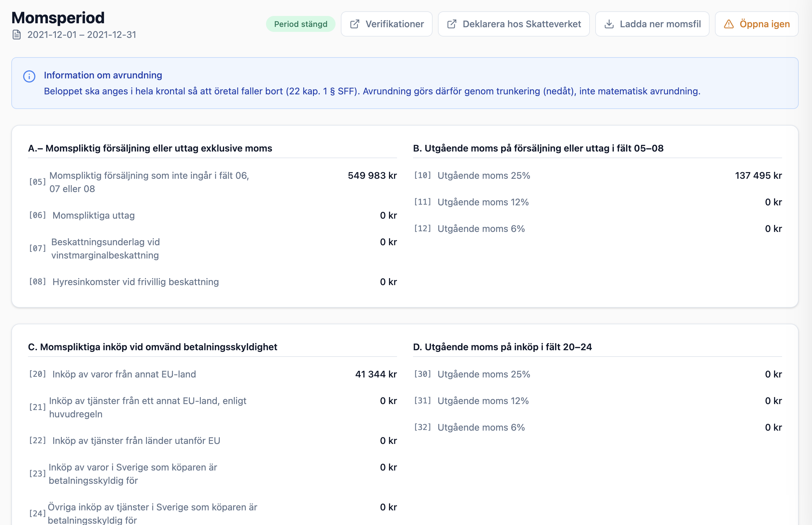Click the warning triangle icon on Öppna igen
This screenshot has height=525, width=812.
click(729, 24)
